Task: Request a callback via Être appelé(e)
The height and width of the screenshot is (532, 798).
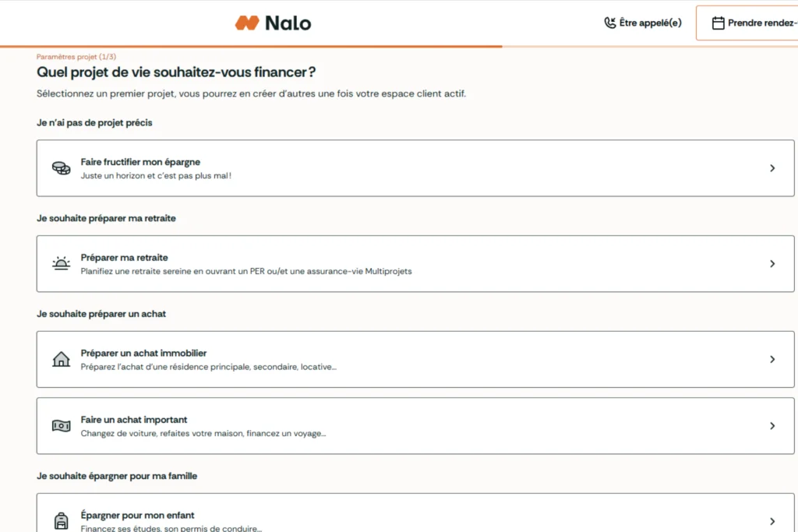Action: (x=643, y=23)
